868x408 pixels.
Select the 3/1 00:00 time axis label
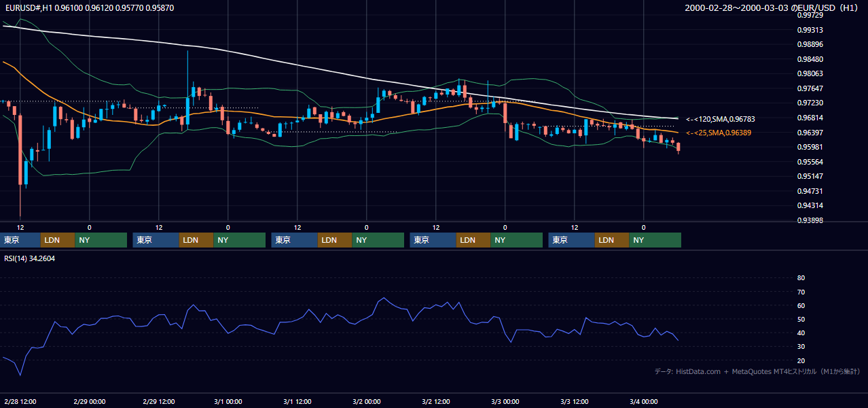click(228, 402)
